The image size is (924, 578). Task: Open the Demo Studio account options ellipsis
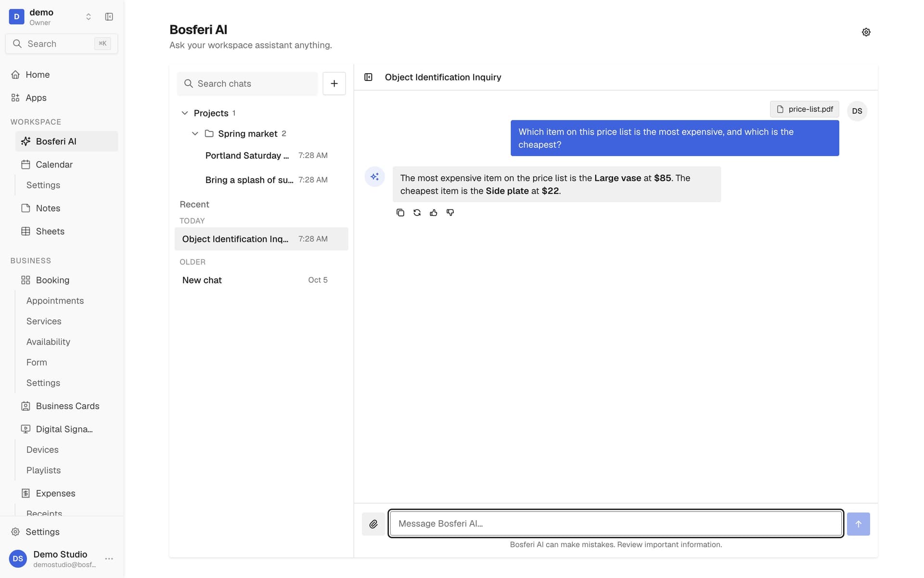(109, 559)
